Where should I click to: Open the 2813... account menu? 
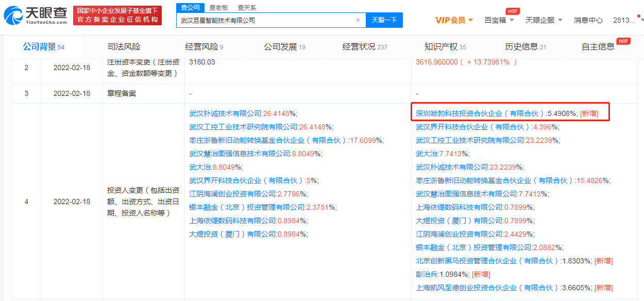[627, 20]
